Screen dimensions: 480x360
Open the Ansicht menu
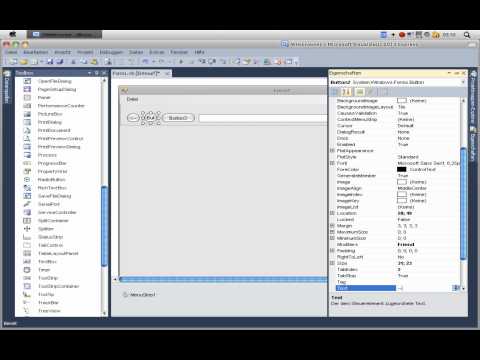pyautogui.click(x=63, y=52)
